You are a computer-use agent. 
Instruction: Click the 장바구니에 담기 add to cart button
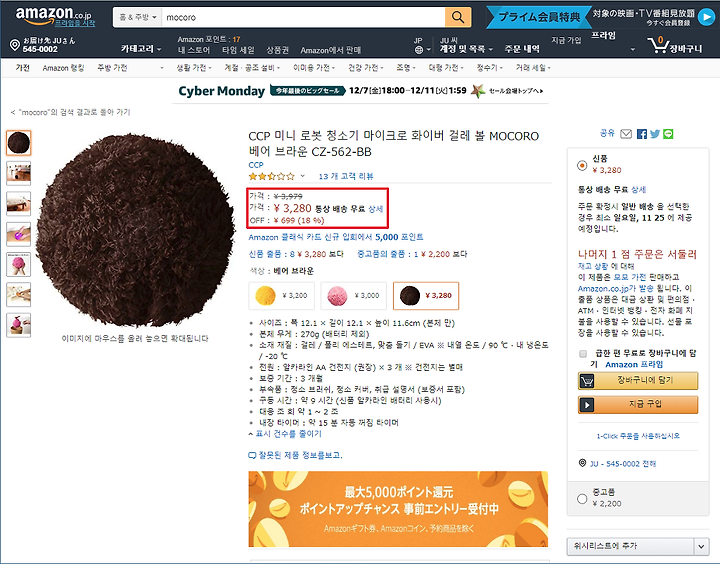(x=638, y=381)
